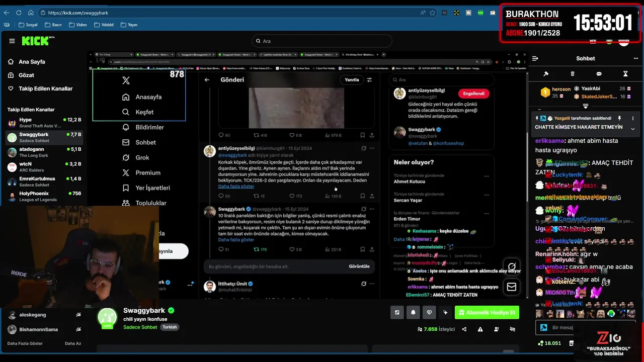Click the Swaggybark channel avatar

click(107, 317)
